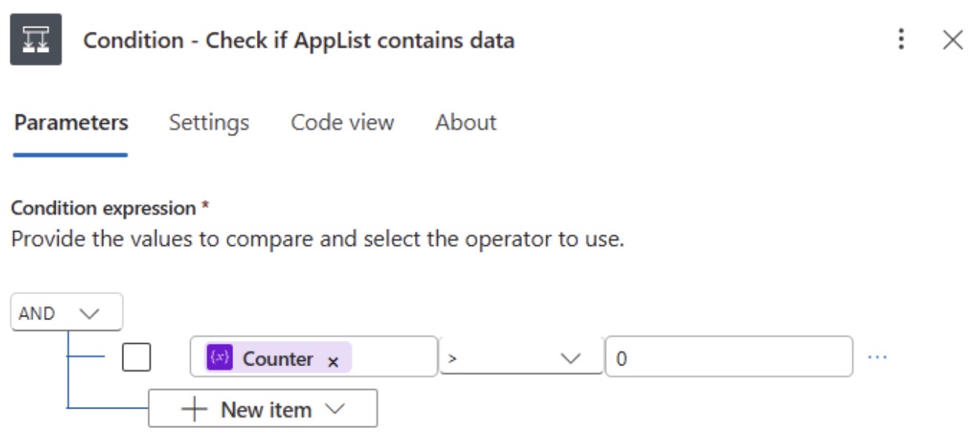Go to the About tab
Viewport: 980px width, 439px height.
tap(465, 123)
